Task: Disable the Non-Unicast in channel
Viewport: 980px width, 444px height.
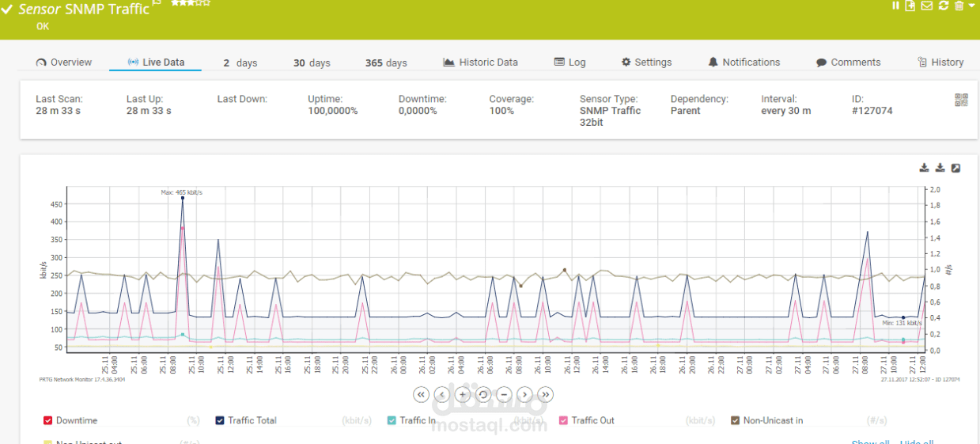Action: (735, 420)
